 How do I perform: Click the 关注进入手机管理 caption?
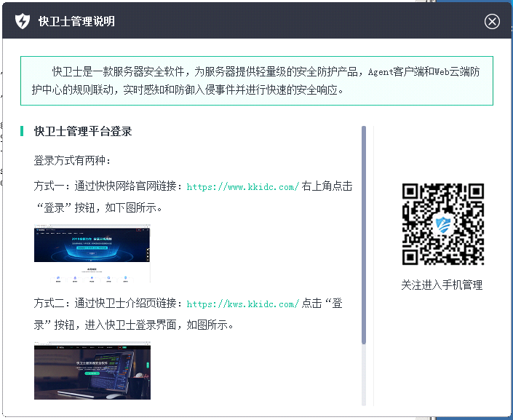pos(442,285)
